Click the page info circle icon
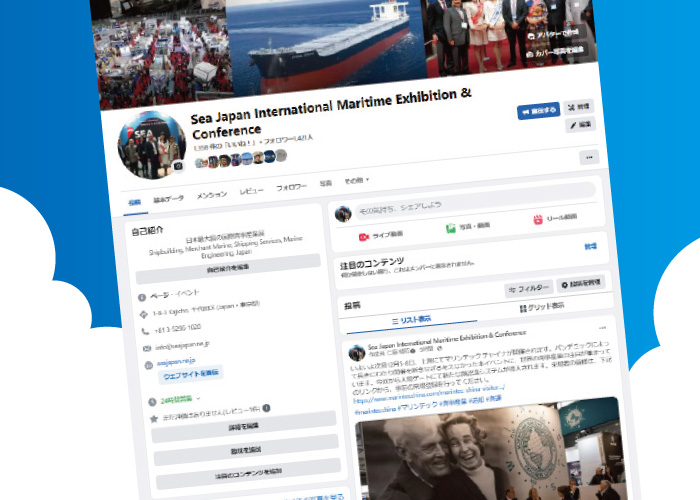Screen dimensions: 700x500 [142, 297]
